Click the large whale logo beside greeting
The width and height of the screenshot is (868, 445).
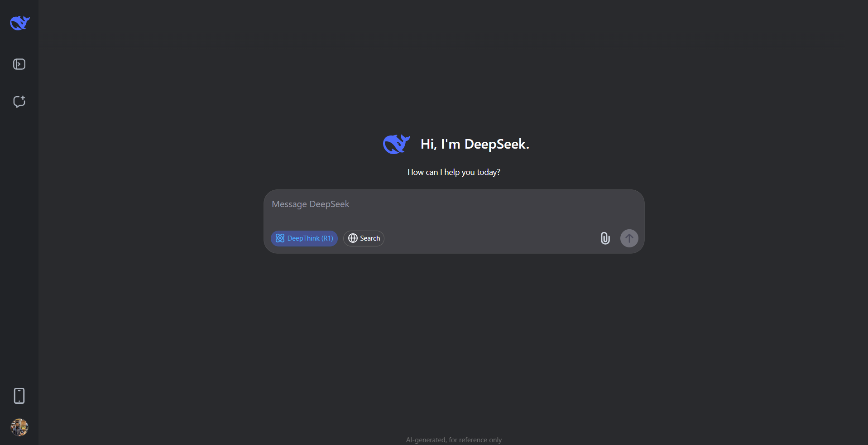[x=396, y=144]
